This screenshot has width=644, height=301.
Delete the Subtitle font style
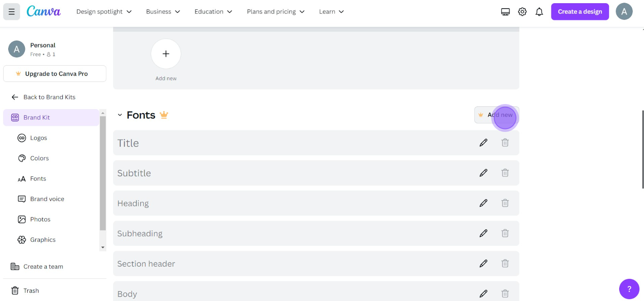505,173
